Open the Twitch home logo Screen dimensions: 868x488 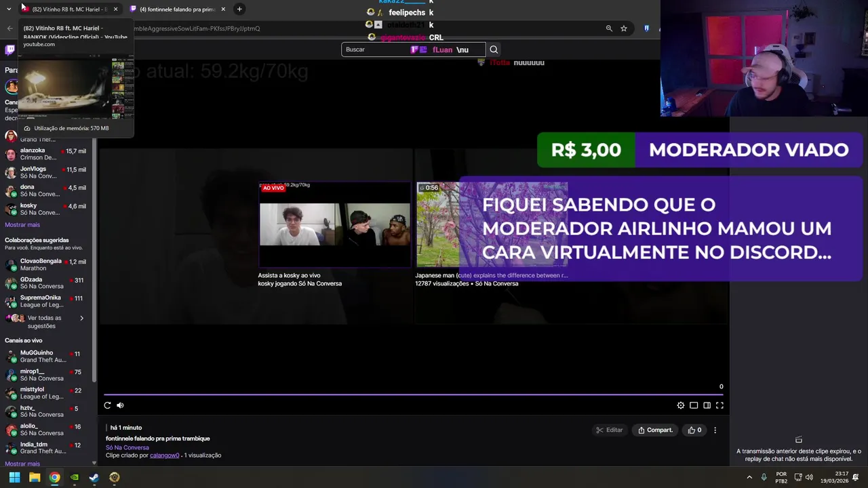(x=9, y=49)
